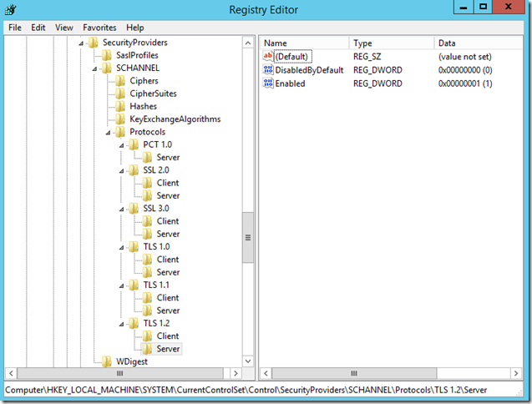Collapse the TLS 1.2 tree node
This screenshot has width=532, height=404.
coord(121,323)
